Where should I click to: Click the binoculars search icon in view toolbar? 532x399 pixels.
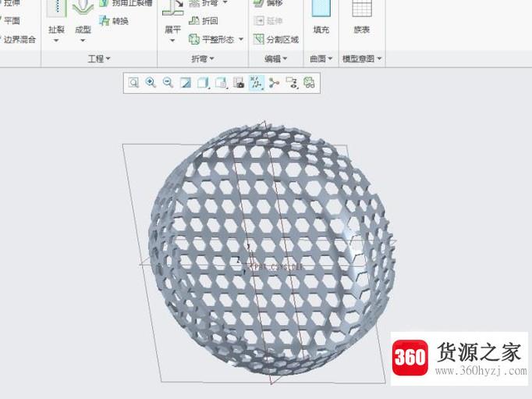(x=310, y=83)
